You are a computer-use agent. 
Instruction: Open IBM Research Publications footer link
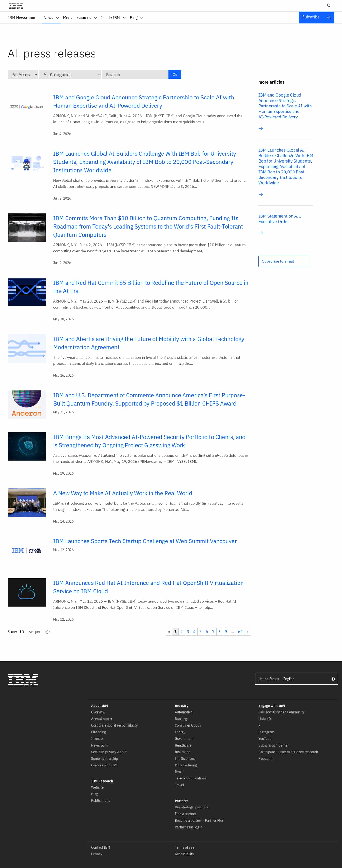tap(100, 801)
